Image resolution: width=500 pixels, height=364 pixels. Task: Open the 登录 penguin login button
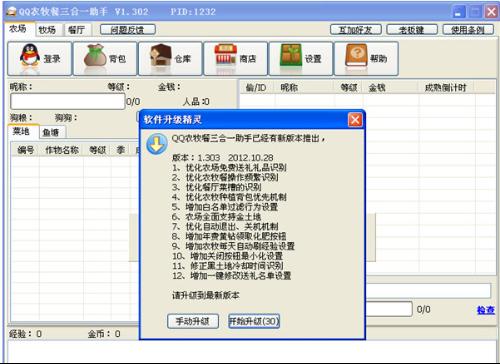40,59
